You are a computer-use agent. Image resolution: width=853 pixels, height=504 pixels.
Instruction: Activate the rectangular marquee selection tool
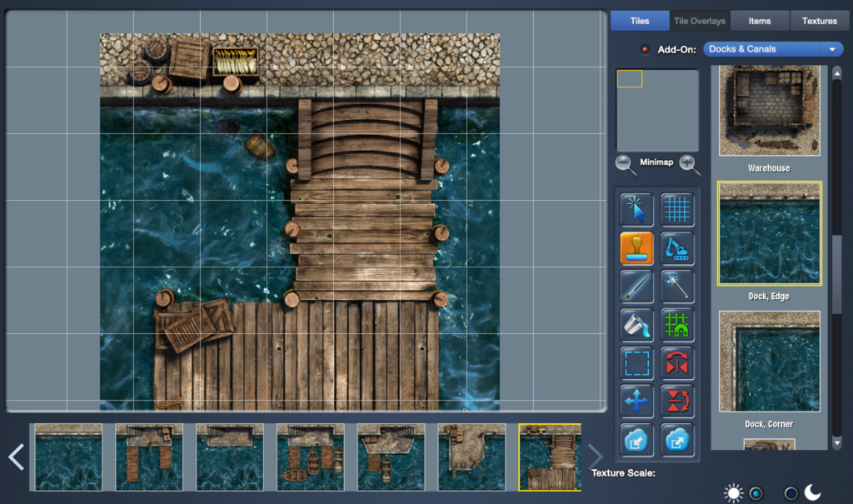[636, 363]
